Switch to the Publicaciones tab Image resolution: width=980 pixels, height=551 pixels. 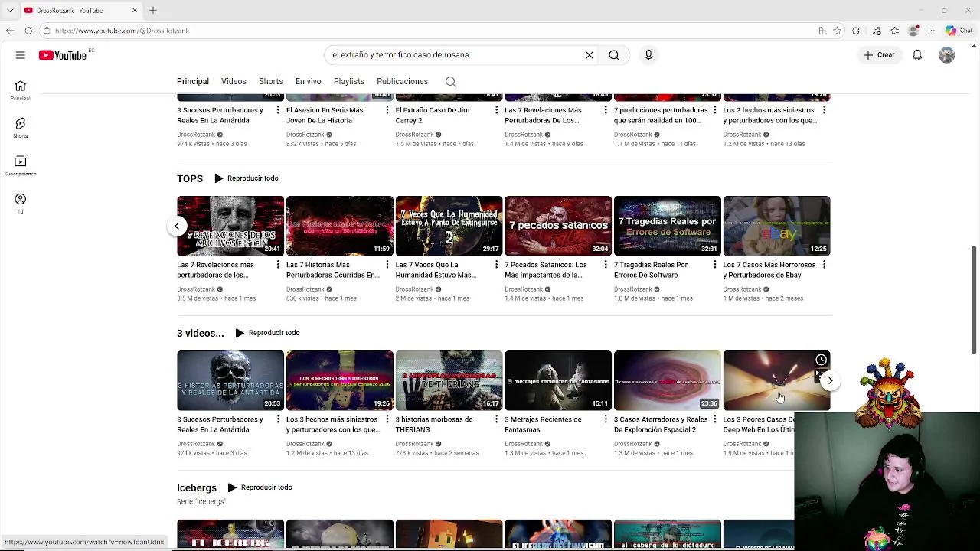pyautogui.click(x=402, y=81)
